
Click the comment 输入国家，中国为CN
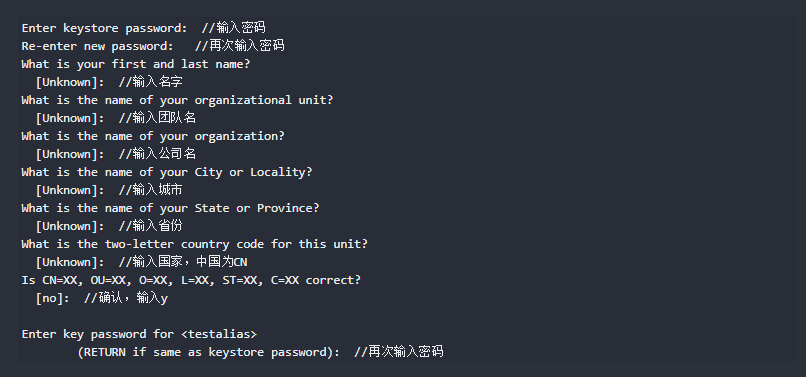(183, 262)
